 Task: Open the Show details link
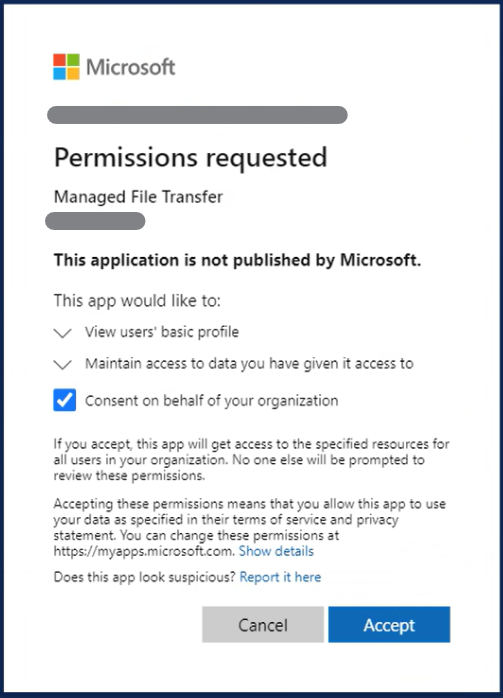point(276,551)
